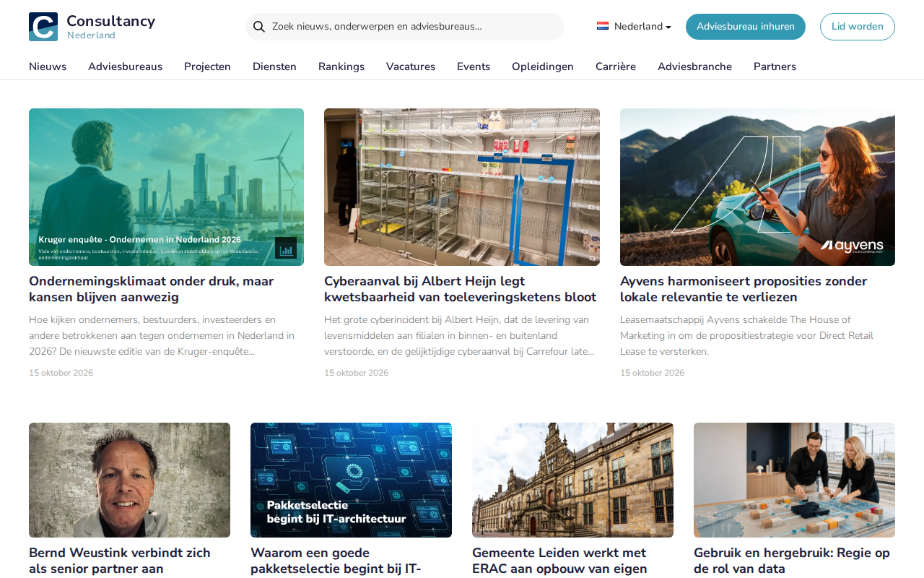Read the Ayvens harmoniseert proposities article

click(744, 289)
